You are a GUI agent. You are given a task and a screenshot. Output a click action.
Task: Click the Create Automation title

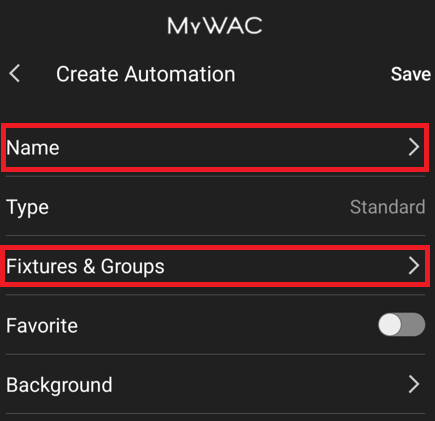(x=146, y=74)
